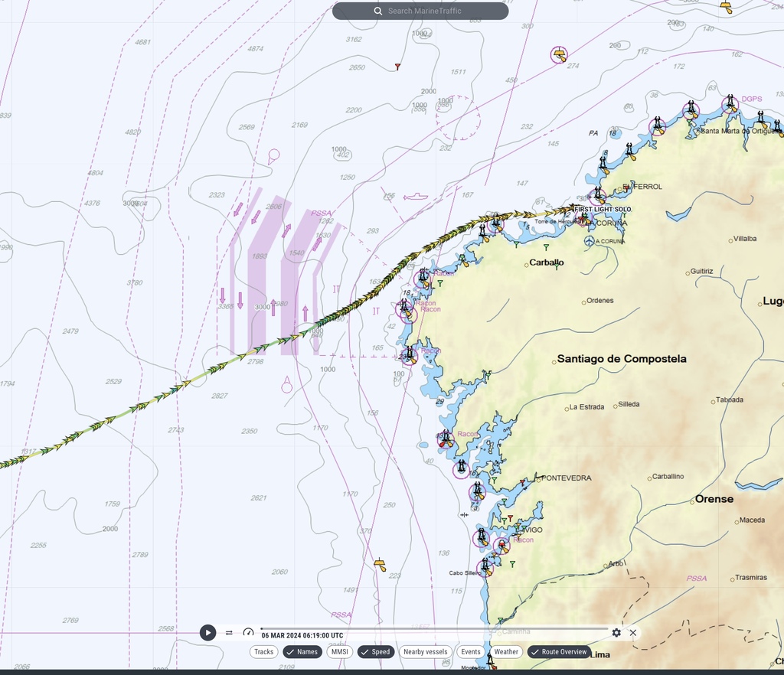Click the Guitiriz town label
The width and height of the screenshot is (784, 675).
[701, 271]
